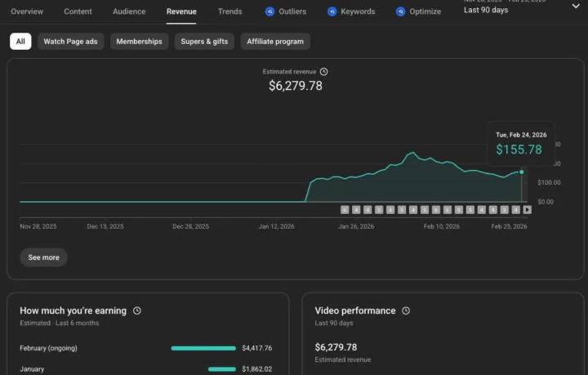Open the date range dropdown chevron
Image resolution: width=588 pixels, height=375 pixels.
point(575,7)
